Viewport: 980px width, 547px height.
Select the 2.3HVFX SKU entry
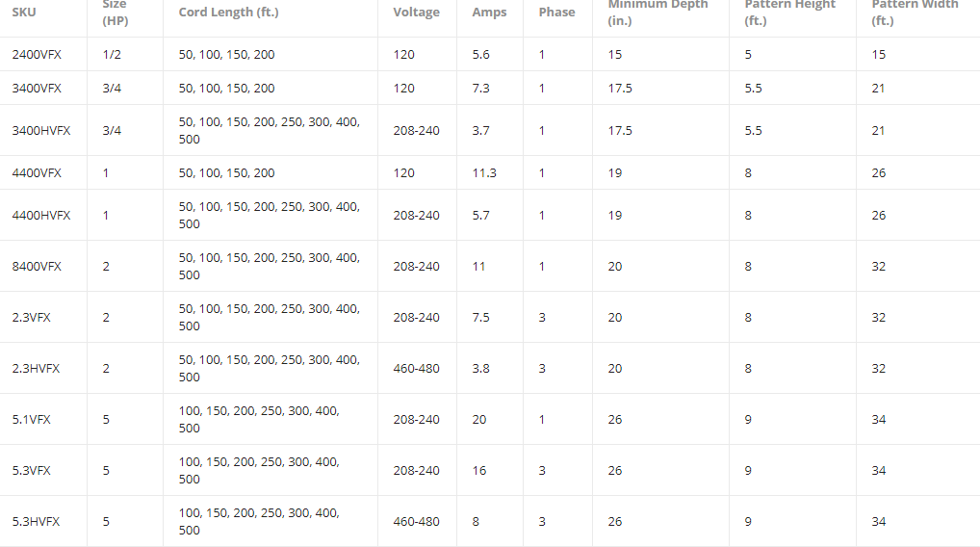[36, 369]
